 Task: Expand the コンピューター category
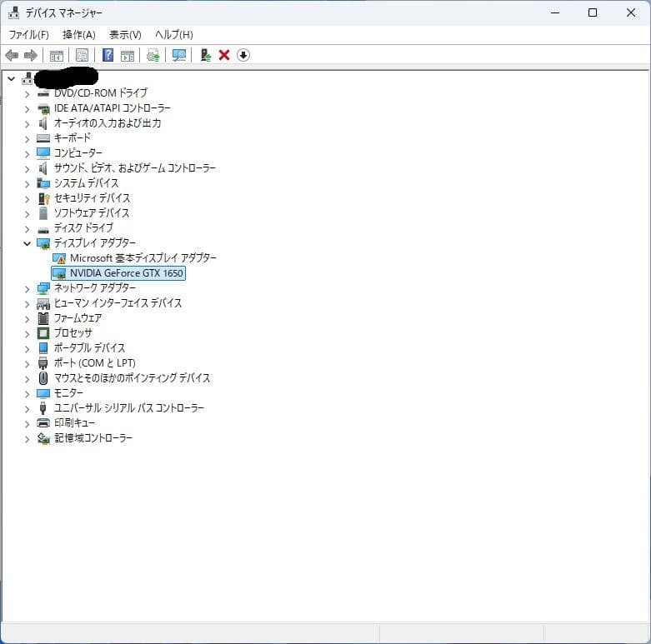coord(27,154)
